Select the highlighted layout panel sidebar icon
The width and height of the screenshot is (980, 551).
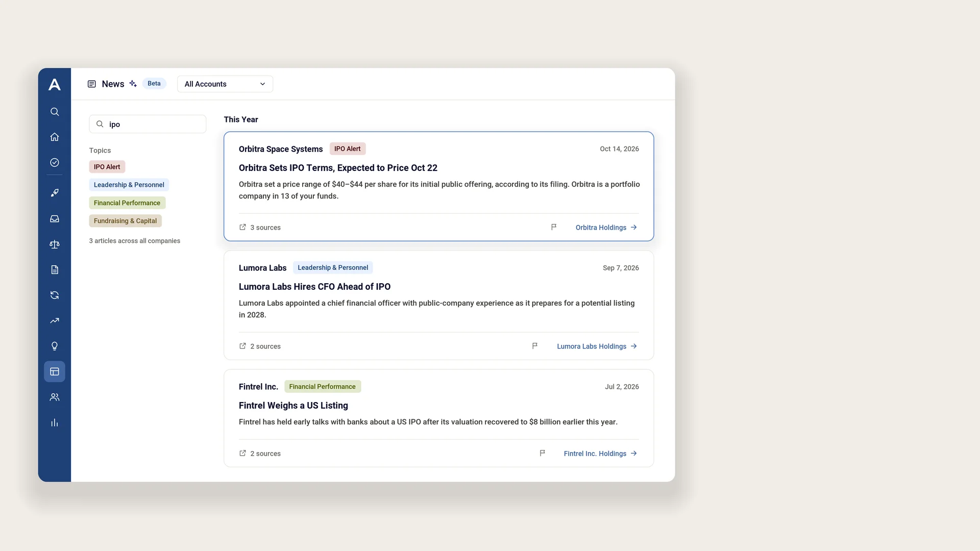tap(55, 371)
